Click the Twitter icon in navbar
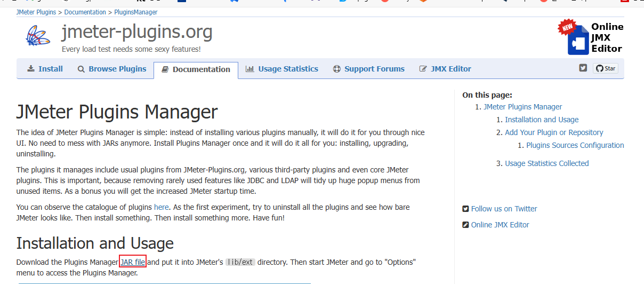644x284 pixels. [x=583, y=68]
